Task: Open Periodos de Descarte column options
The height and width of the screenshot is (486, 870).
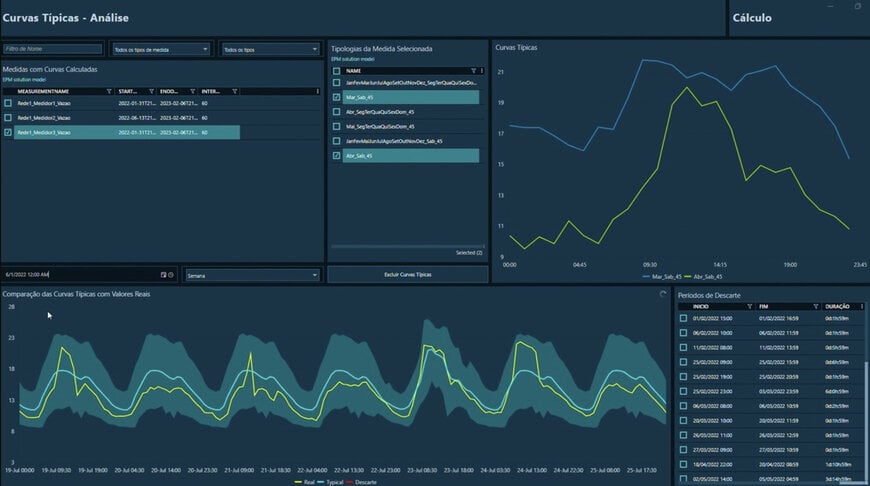Action: pos(860,306)
